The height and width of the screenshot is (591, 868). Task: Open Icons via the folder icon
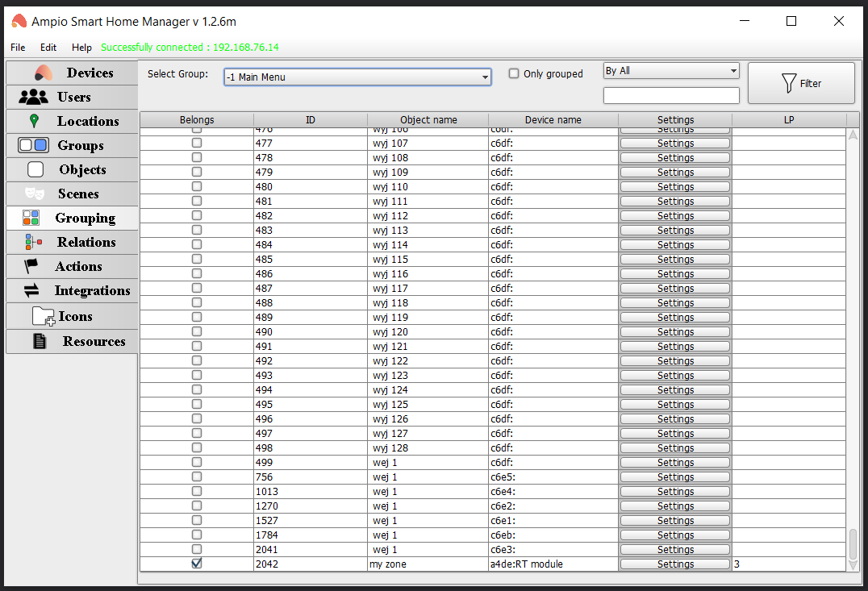tap(44, 316)
